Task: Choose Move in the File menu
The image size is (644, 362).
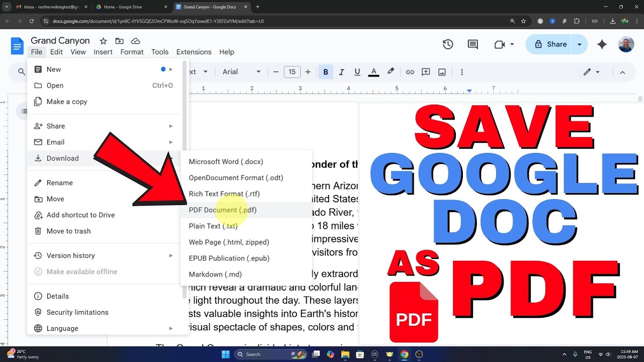Action: click(104, 199)
